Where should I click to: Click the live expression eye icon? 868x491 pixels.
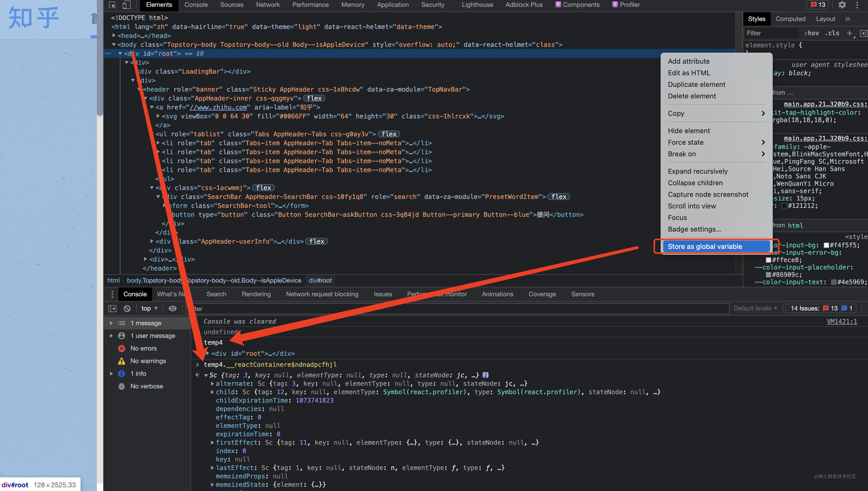(173, 308)
